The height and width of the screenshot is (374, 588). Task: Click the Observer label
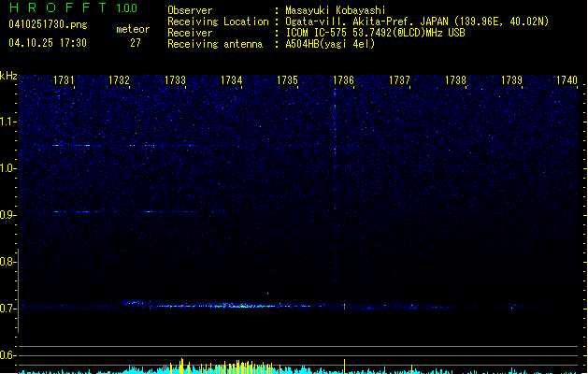[x=190, y=10]
